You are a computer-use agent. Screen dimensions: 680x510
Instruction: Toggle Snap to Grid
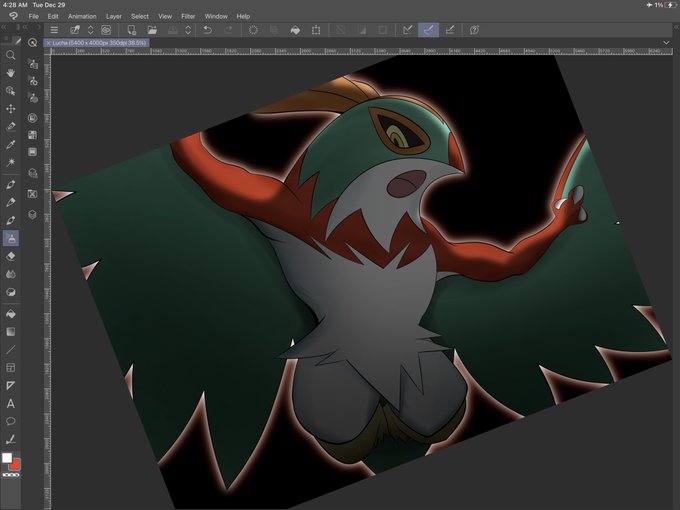pos(450,30)
